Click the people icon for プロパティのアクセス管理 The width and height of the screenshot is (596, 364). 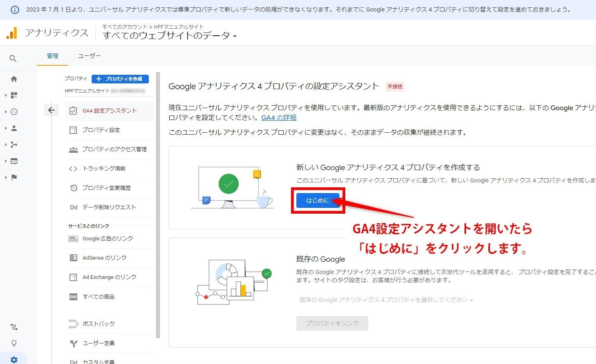(x=73, y=150)
